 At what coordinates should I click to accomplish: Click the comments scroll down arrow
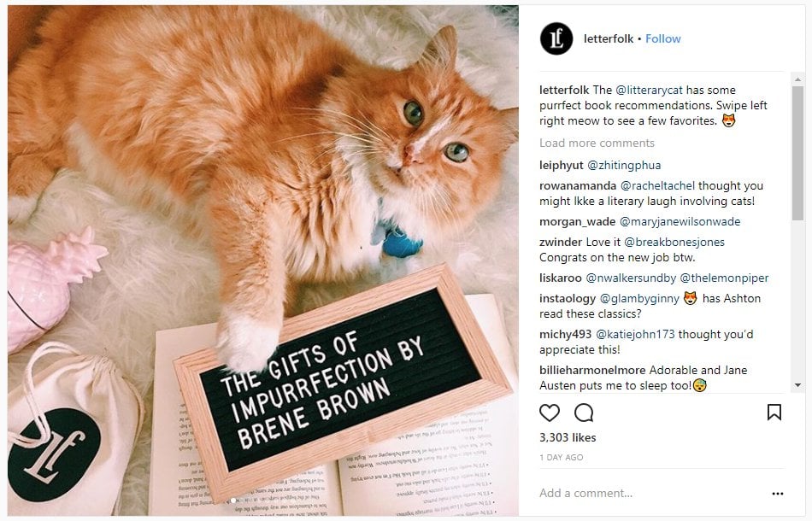797,385
